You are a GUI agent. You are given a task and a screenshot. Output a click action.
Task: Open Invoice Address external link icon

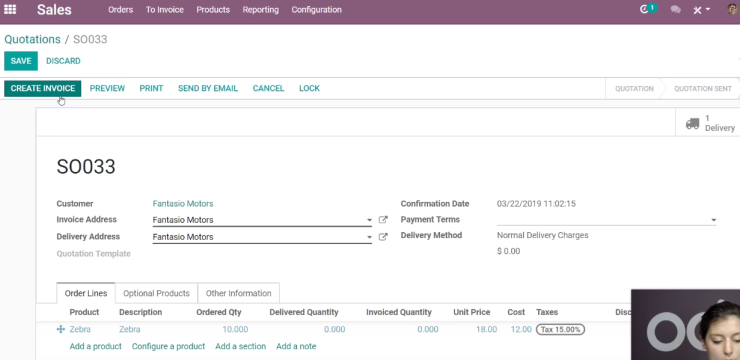click(383, 220)
